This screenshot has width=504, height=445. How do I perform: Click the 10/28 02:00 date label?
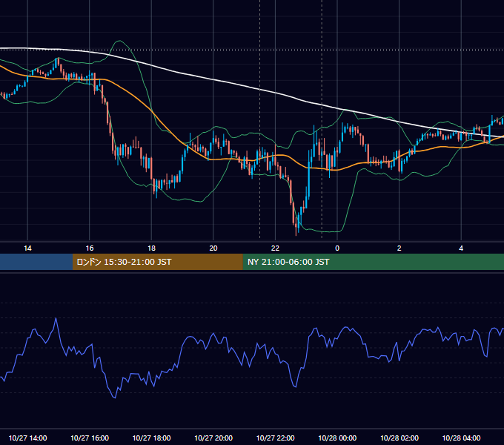(399, 438)
